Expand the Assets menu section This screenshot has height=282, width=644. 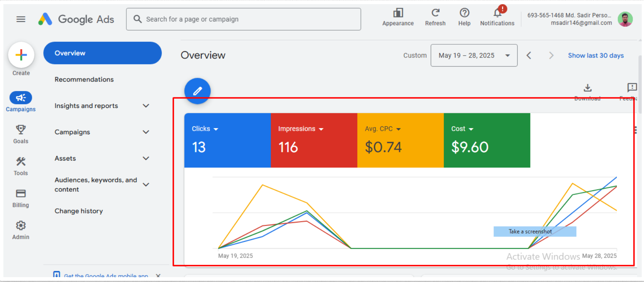pos(146,158)
